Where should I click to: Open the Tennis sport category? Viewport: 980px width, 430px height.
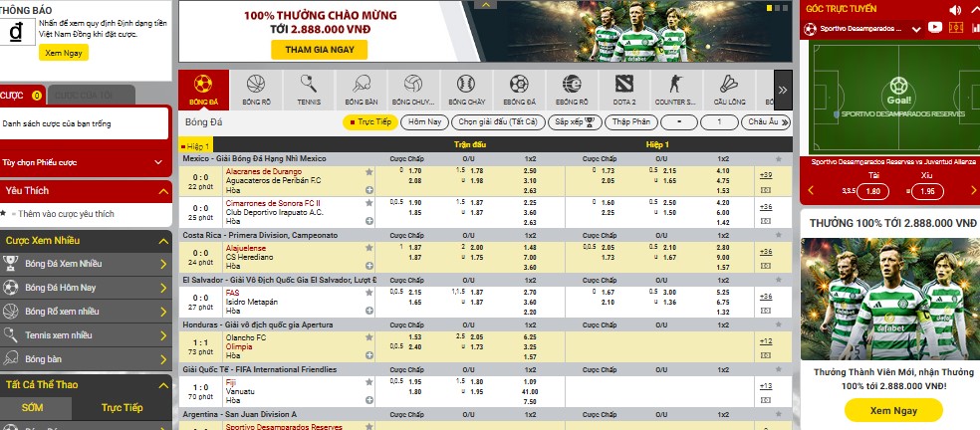tap(308, 90)
